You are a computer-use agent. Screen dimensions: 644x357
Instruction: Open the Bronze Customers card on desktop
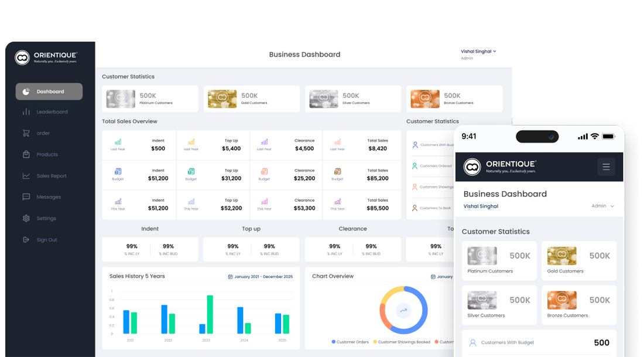[454, 99]
